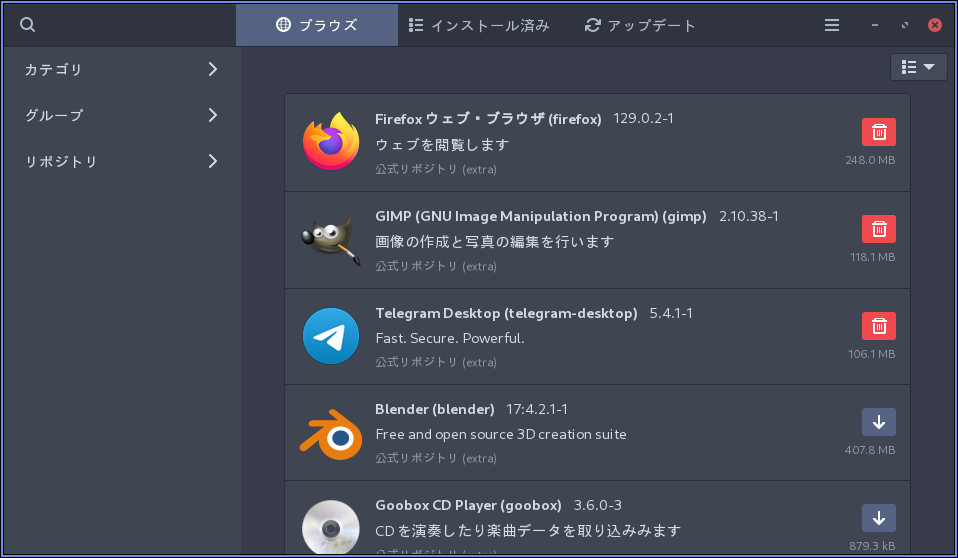Switch to the アップデート tab
This screenshot has height=558, width=958.
640,25
